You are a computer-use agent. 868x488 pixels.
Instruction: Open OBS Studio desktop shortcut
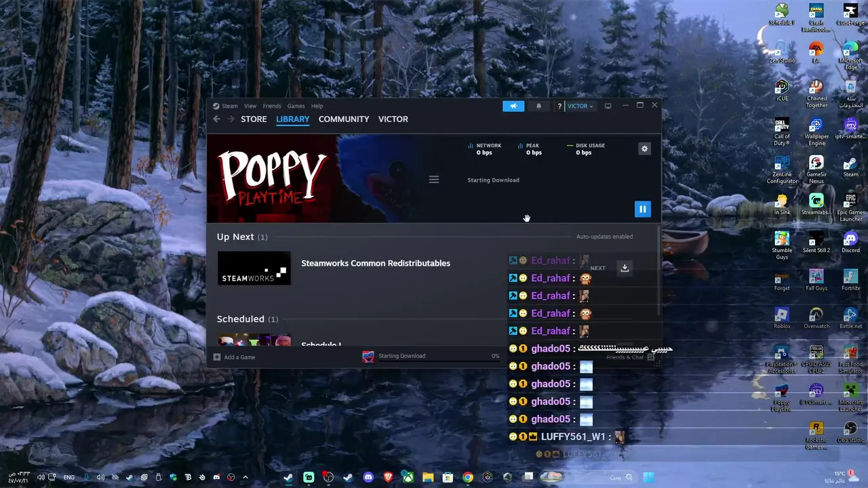[850, 432]
